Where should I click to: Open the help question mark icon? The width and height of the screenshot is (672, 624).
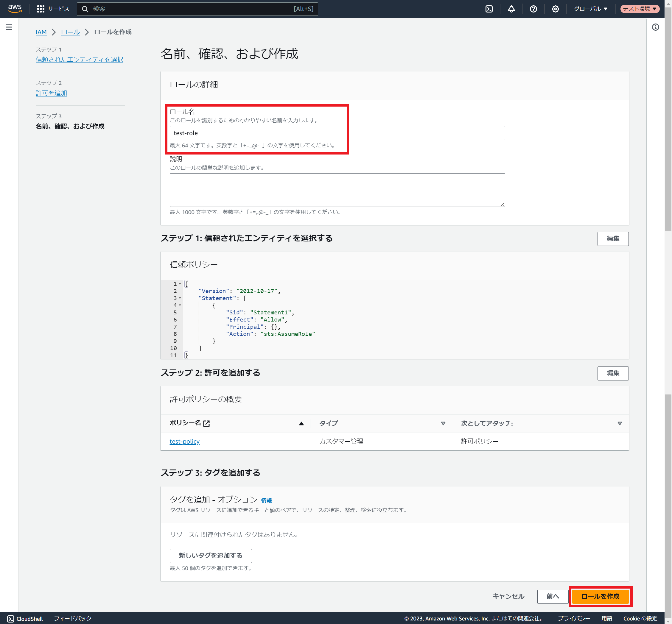click(533, 9)
